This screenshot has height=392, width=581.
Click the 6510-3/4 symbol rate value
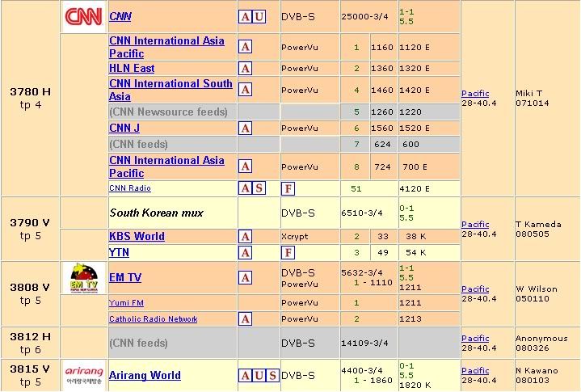tap(362, 213)
